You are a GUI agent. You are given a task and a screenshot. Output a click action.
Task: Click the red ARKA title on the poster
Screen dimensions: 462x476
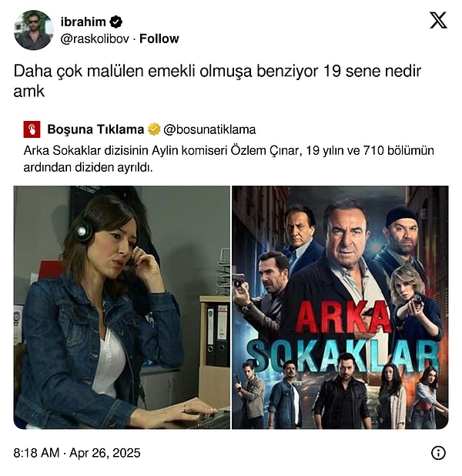click(x=343, y=317)
